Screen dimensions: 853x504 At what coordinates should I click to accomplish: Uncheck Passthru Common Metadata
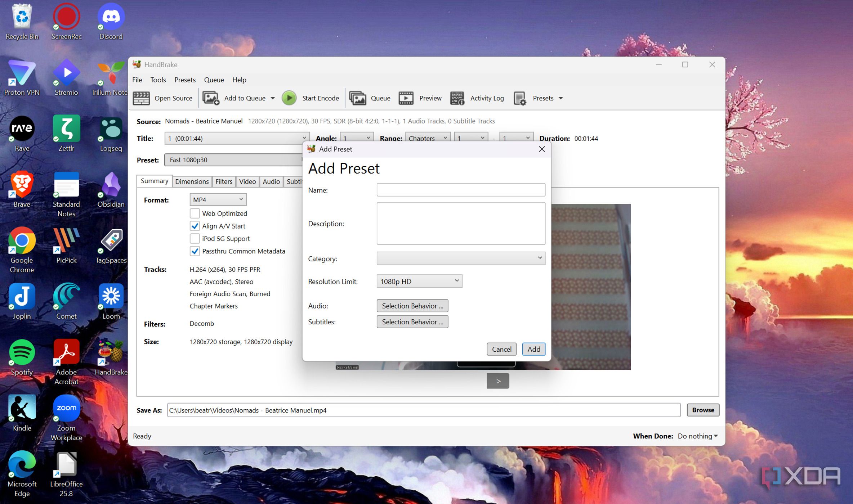(x=195, y=251)
